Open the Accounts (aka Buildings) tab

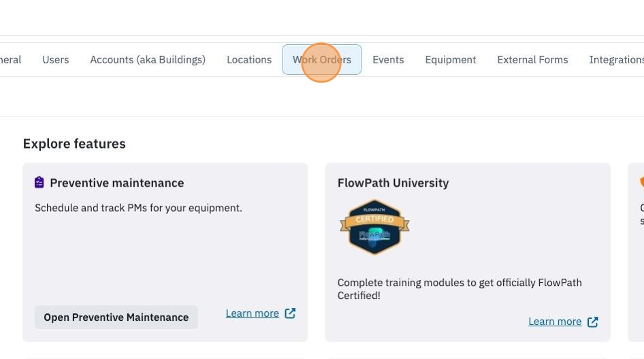(x=148, y=59)
